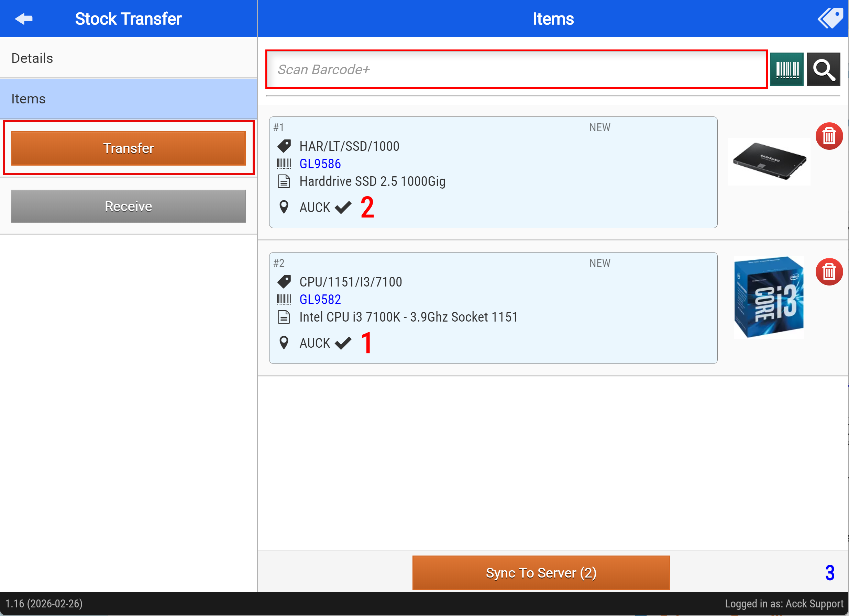Click the tag icon beside HAR/LT/SSD/1000
The width and height of the screenshot is (849, 616).
284,146
